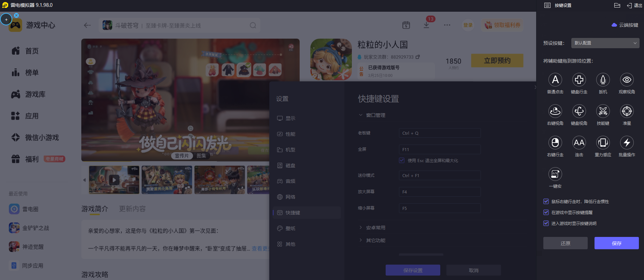Select the 批量操作 batch operation icon
This screenshot has height=280, width=644.
point(627,143)
